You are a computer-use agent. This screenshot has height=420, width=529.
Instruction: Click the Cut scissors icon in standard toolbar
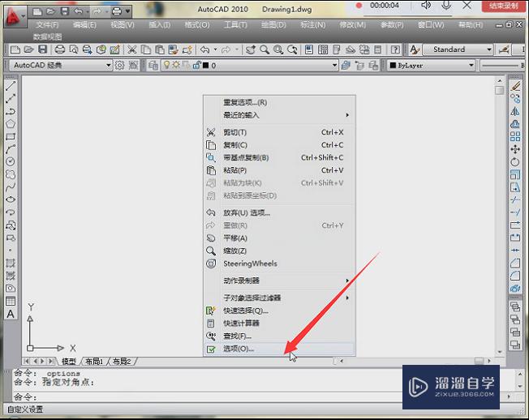coord(131,49)
